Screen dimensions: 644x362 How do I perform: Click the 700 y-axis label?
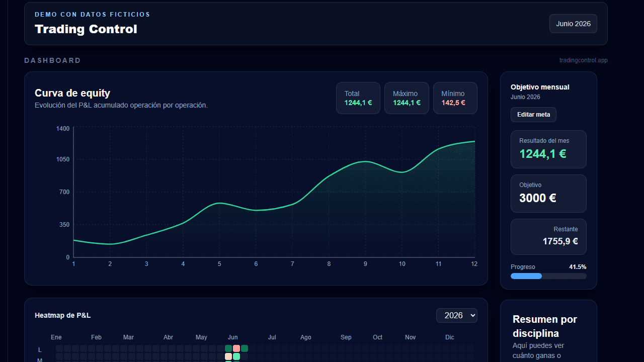coord(64,192)
